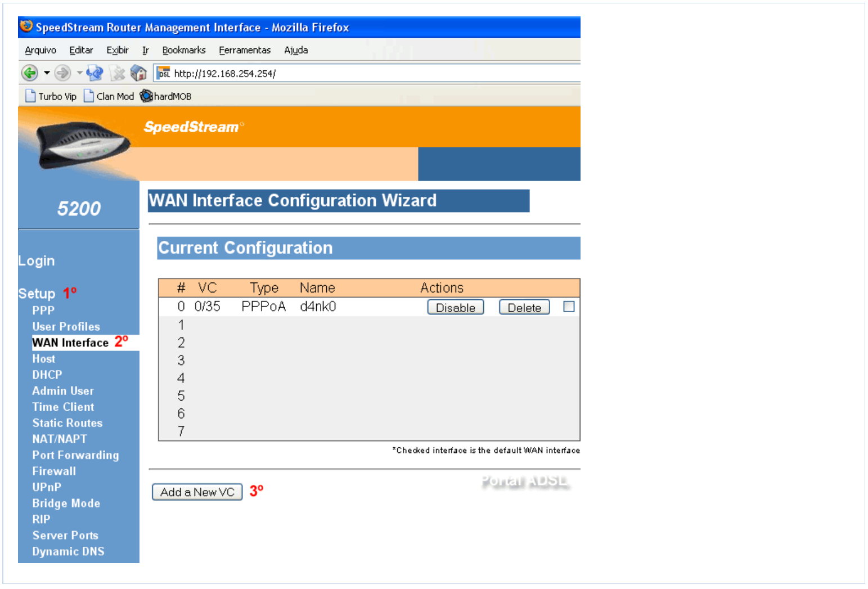Open the Forward history dropdown arrow
868x589 pixels.
point(79,73)
